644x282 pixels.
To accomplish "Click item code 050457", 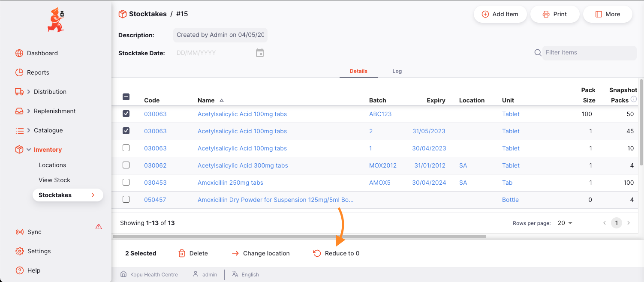I will (155, 200).
